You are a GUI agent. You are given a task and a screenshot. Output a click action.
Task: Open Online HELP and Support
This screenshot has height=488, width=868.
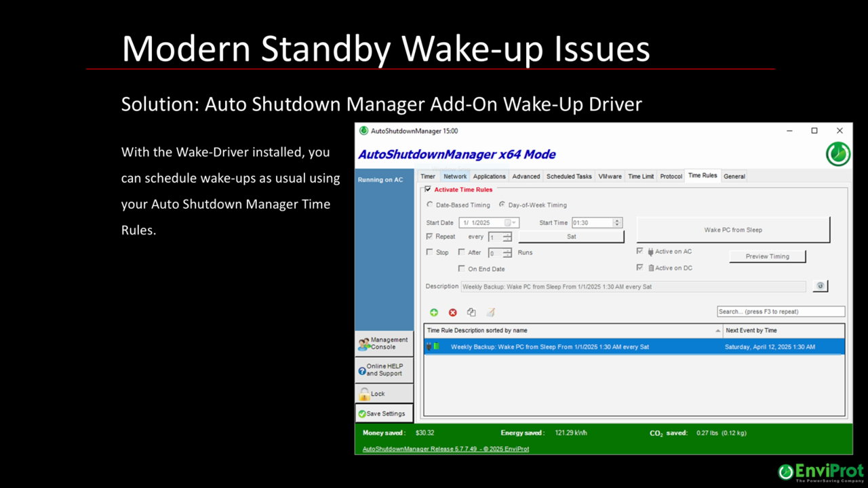tap(384, 370)
